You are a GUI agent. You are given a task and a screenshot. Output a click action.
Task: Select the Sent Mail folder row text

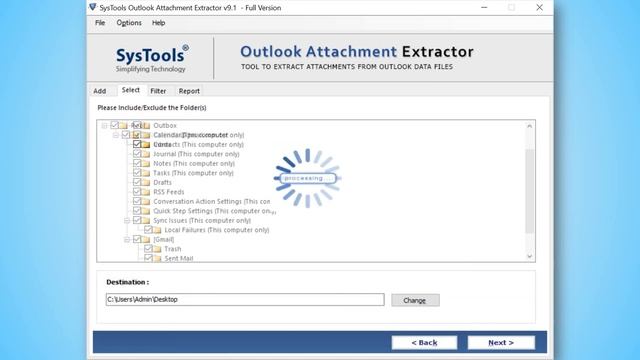(x=179, y=258)
